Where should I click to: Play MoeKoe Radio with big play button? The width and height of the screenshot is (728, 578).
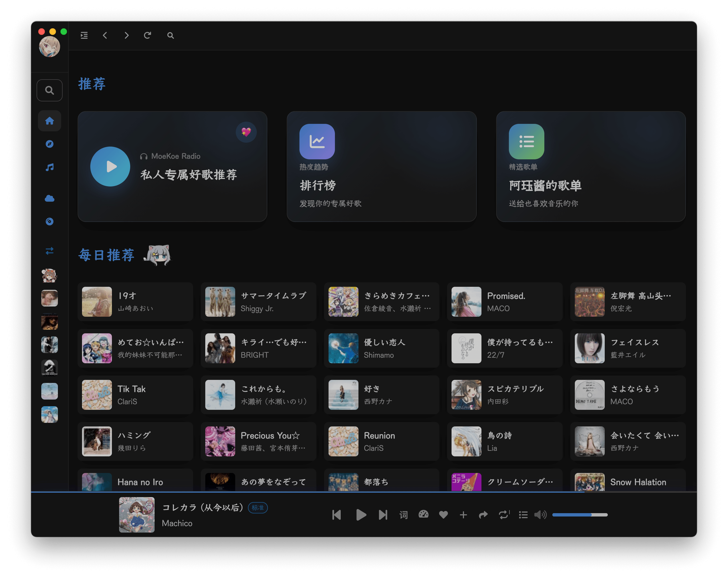point(110,167)
